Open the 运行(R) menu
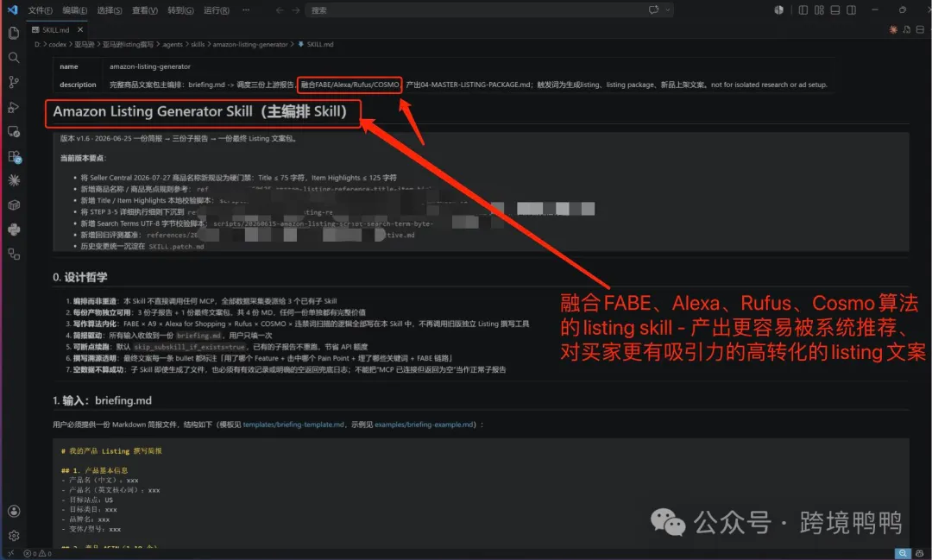932x560 pixels. 217,10
